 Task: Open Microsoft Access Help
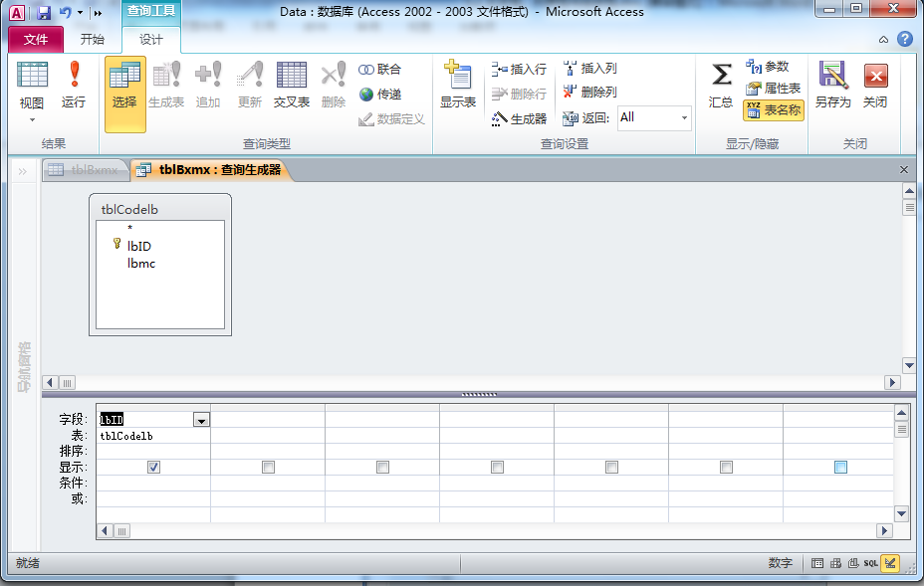click(x=905, y=40)
